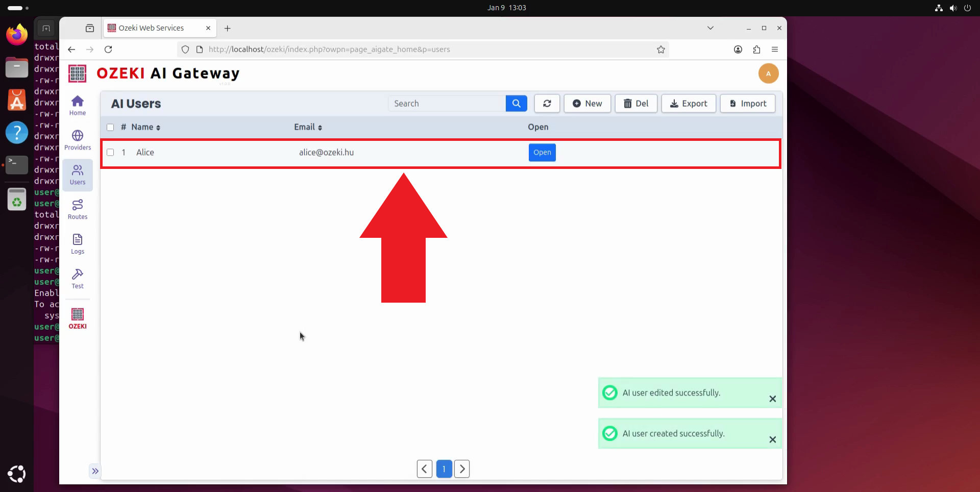Click the OZEKI logo in sidebar
Screen dimensions: 980x492
coord(78,318)
